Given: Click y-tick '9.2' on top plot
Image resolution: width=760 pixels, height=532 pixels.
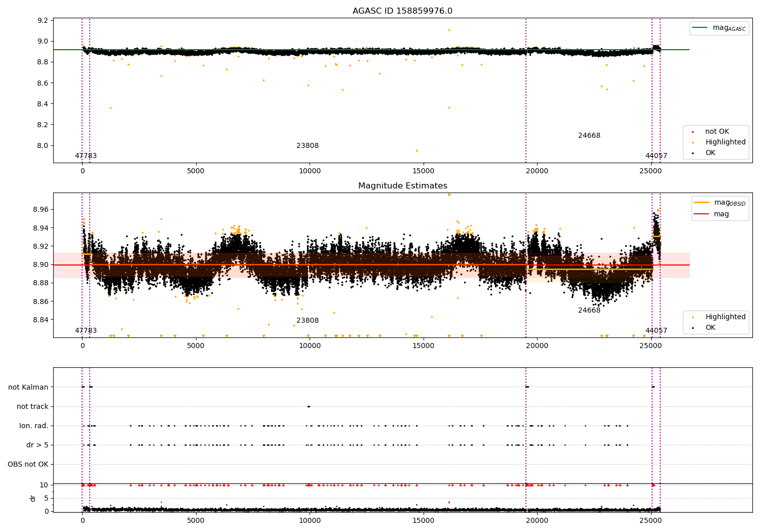Looking at the screenshot, I should click(x=43, y=21).
